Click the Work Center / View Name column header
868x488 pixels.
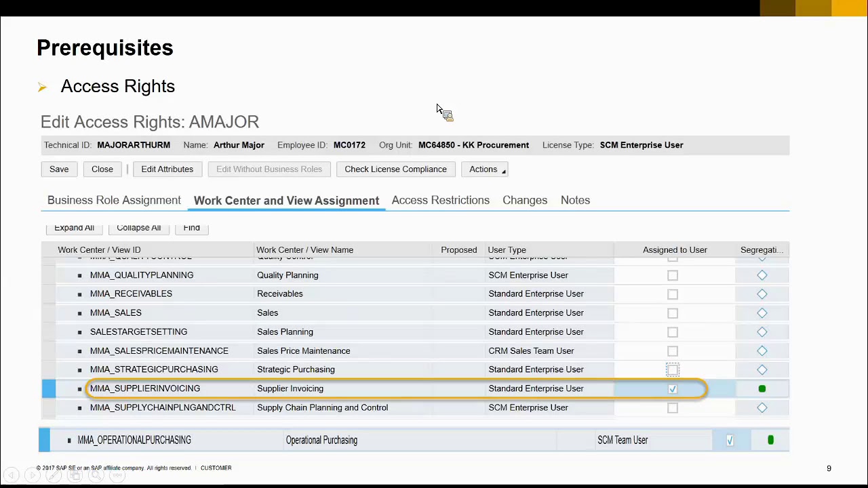304,250
